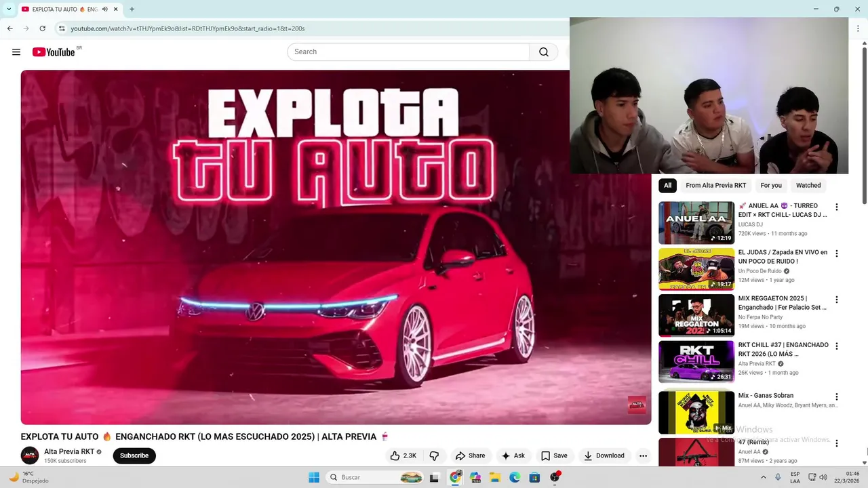Image resolution: width=868 pixels, height=488 pixels.
Task: Click the taskbar Buscar search box
Action: click(x=375, y=477)
